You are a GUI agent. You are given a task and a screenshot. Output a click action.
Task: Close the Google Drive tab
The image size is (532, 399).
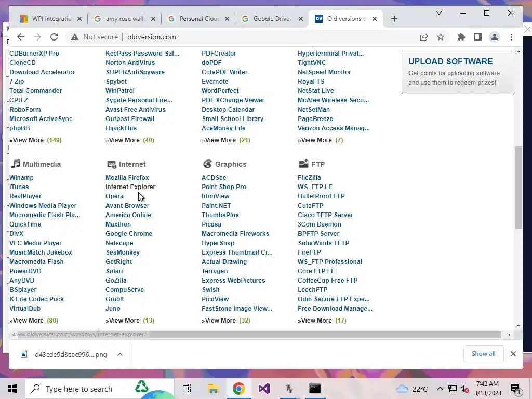tap(301, 19)
